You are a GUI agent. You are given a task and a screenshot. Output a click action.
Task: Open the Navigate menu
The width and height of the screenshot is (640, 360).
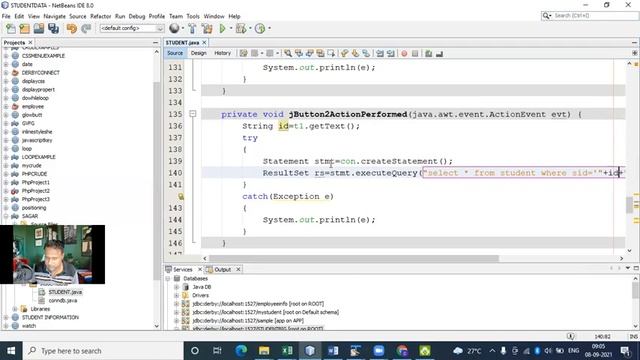54,16
